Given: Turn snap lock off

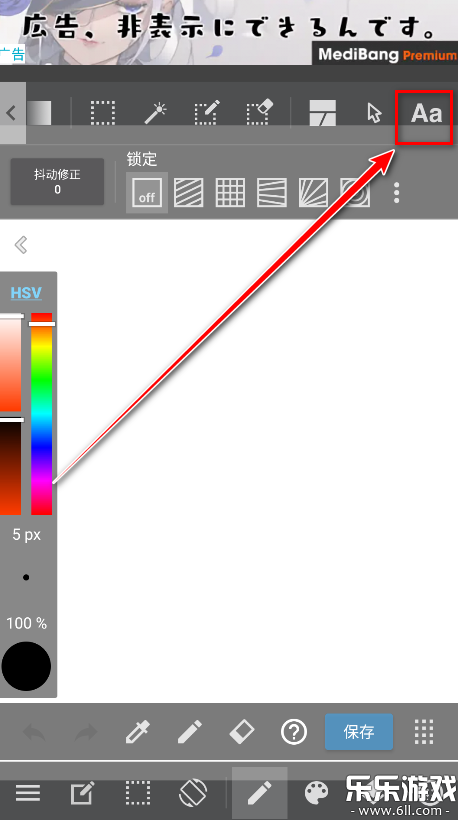Looking at the screenshot, I should pyautogui.click(x=147, y=192).
